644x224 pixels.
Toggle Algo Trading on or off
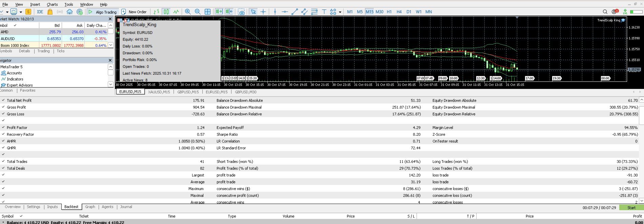click(x=102, y=12)
